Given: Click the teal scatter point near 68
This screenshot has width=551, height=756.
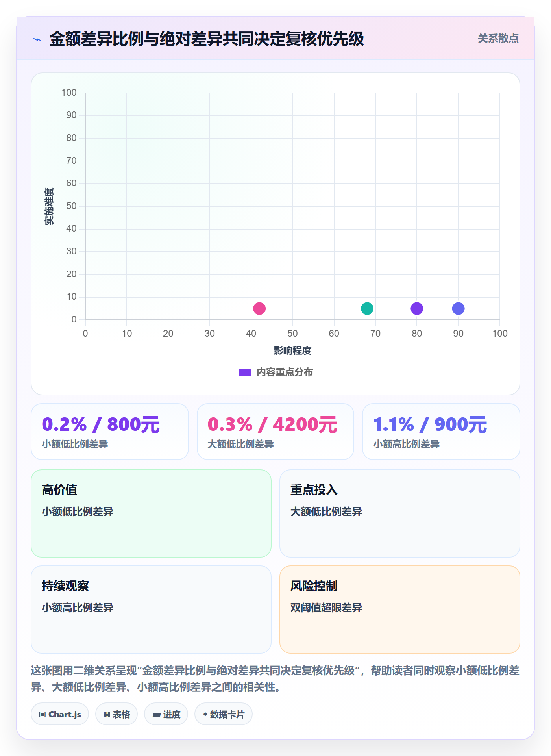Looking at the screenshot, I should point(367,308).
